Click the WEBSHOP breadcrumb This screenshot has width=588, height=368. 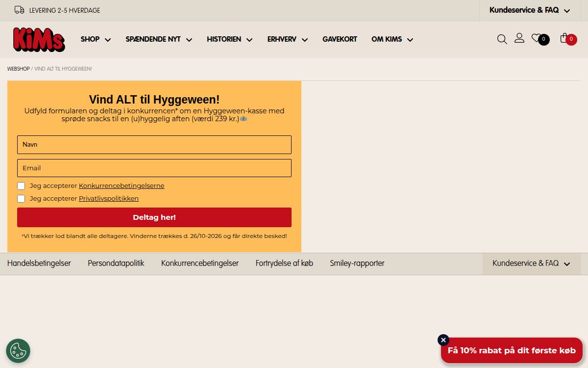(x=19, y=69)
